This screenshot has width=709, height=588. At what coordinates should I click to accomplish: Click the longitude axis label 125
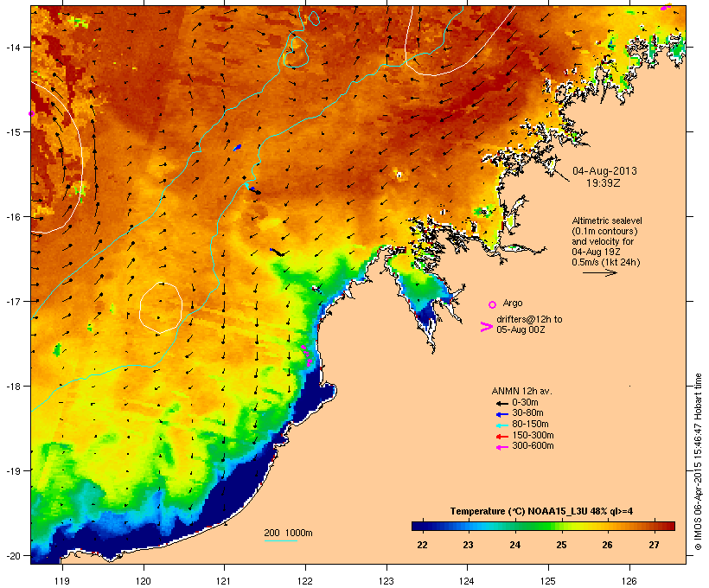[548, 581]
